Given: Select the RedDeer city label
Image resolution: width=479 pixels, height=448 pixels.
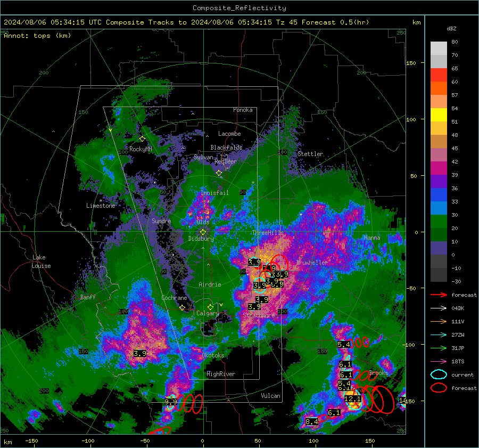Looking at the screenshot, I should tap(226, 161).
